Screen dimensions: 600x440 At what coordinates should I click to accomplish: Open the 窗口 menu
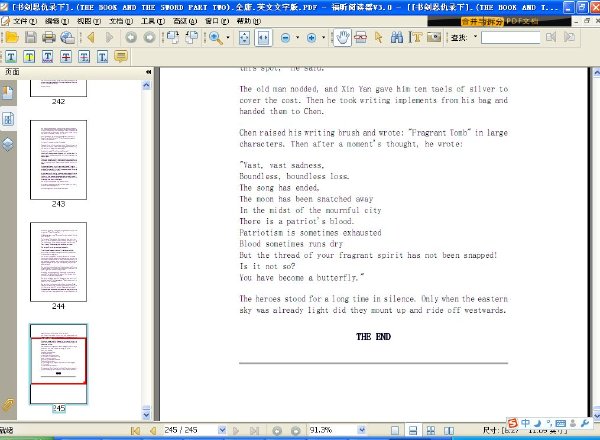pos(217,21)
